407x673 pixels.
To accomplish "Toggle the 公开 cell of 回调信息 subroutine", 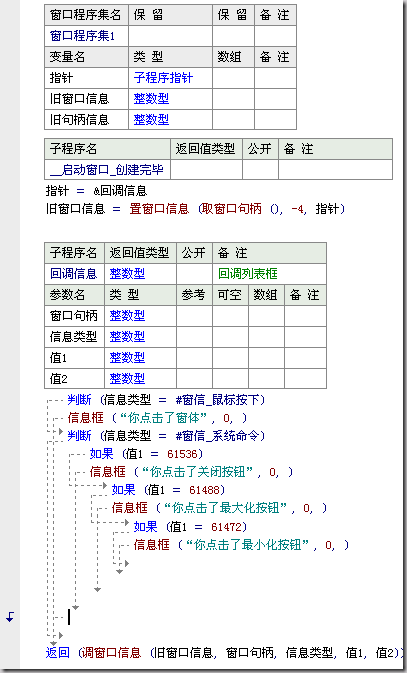I will (194, 274).
